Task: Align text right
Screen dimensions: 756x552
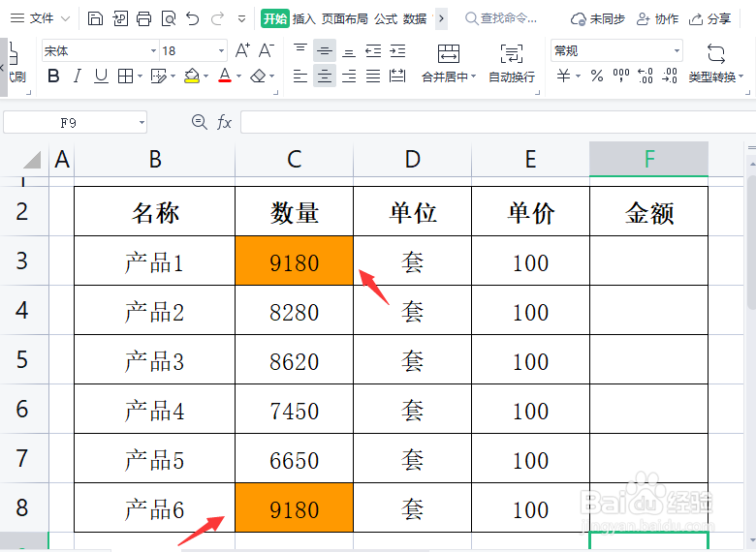Action: 349,77
